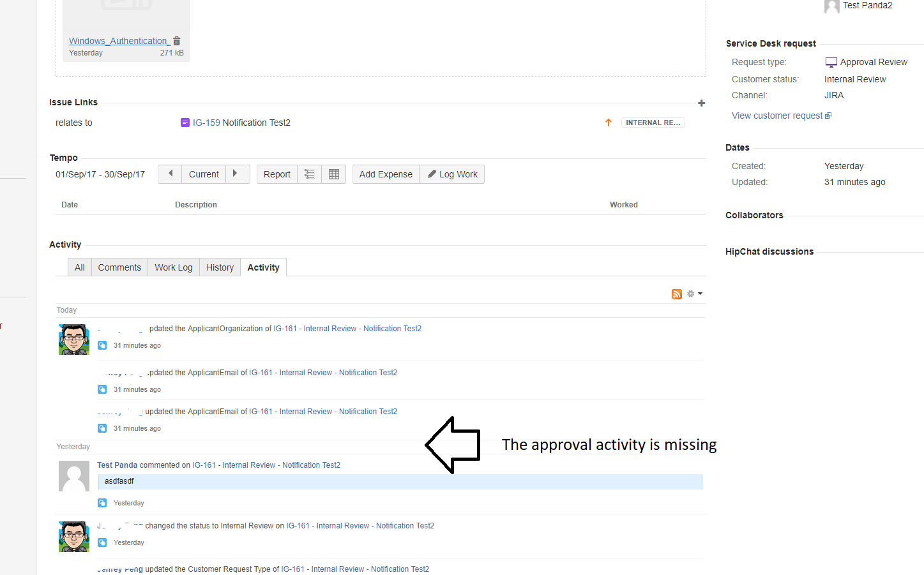Image resolution: width=924 pixels, height=575 pixels.
Task: Go to next Tempo period arrow
Action: [x=236, y=174]
